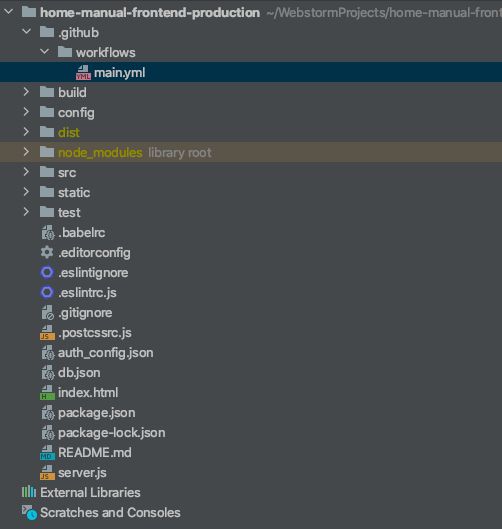Click the auth_config.json file icon
Viewport: 502px width, 529px height.
point(48,353)
